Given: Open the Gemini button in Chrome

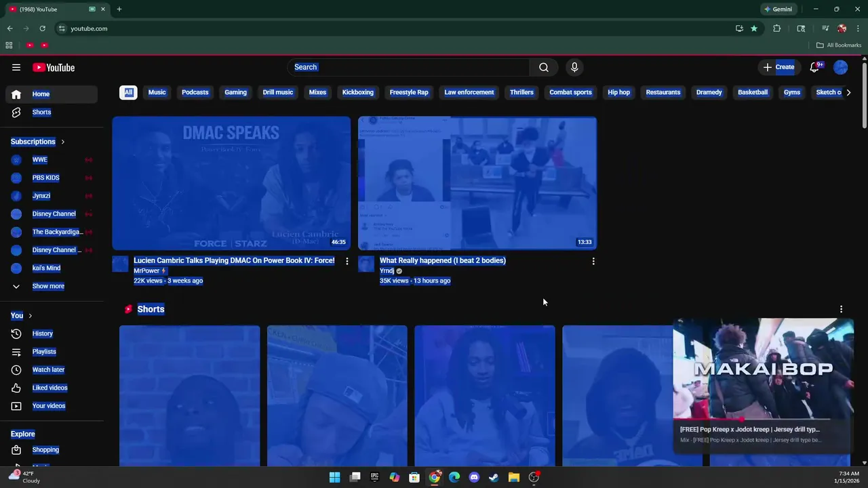Looking at the screenshot, I should point(778,9).
